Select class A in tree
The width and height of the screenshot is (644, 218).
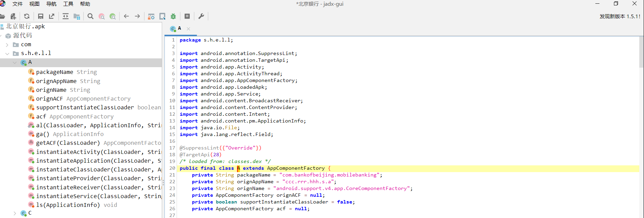pyautogui.click(x=30, y=62)
